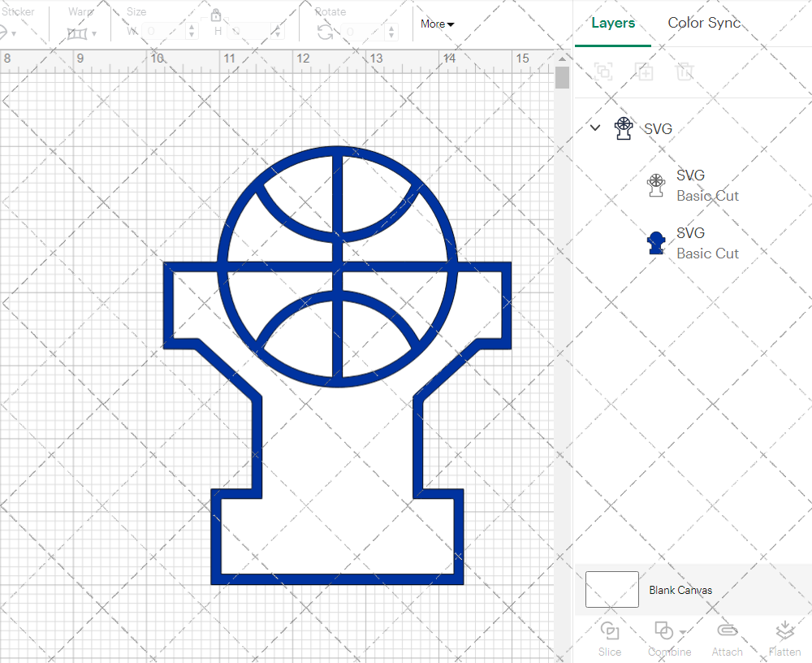The height and width of the screenshot is (663, 812).
Task: Toggle the size aspect ratio lock
Action: coord(216,15)
